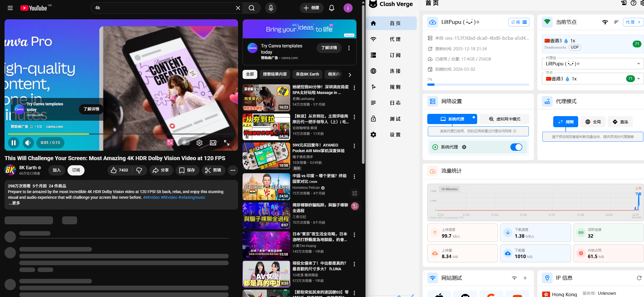
Task: Open video player settings gear
Action: (199, 143)
